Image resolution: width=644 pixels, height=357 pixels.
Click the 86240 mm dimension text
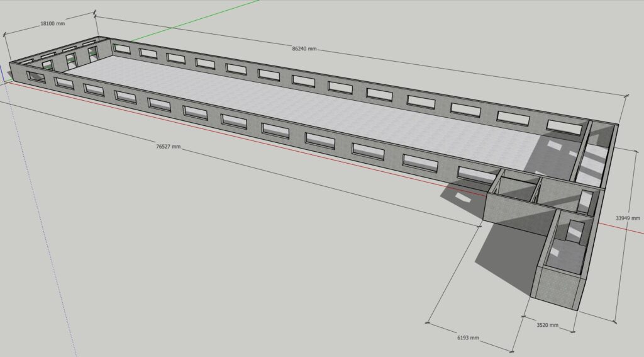pyautogui.click(x=304, y=49)
